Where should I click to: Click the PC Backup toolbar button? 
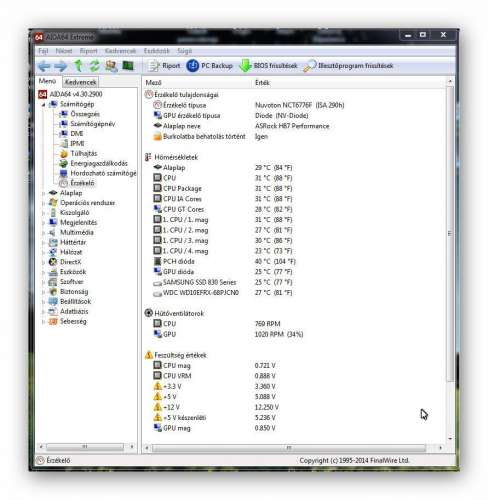pyautogui.click(x=210, y=66)
